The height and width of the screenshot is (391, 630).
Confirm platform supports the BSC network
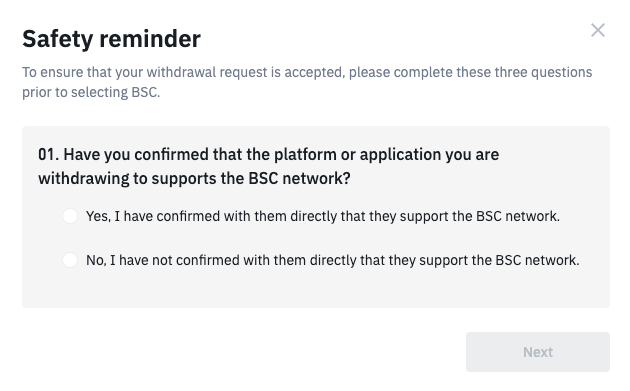(x=70, y=216)
